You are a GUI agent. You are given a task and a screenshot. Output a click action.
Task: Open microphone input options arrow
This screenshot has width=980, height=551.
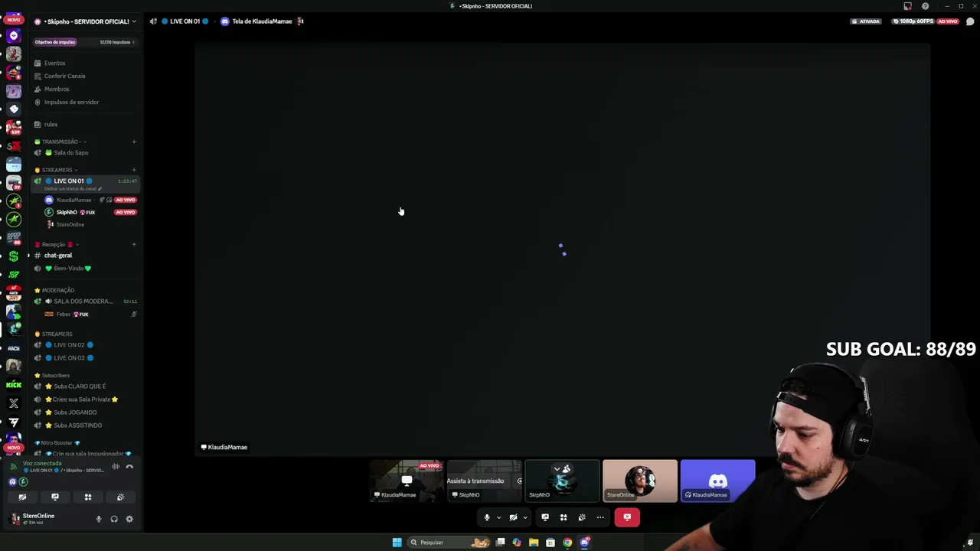coord(498,517)
